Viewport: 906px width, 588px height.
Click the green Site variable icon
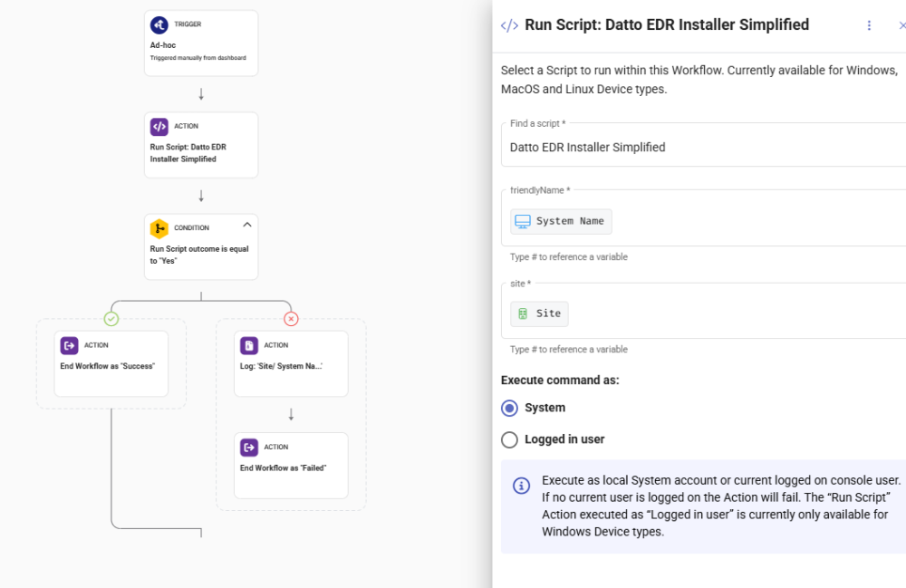(523, 313)
